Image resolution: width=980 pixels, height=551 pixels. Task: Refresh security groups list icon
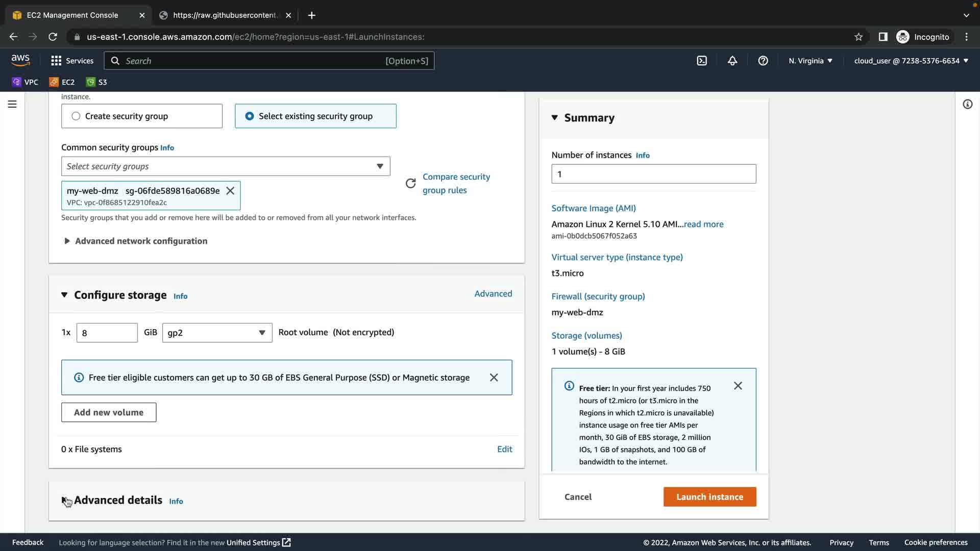(411, 183)
